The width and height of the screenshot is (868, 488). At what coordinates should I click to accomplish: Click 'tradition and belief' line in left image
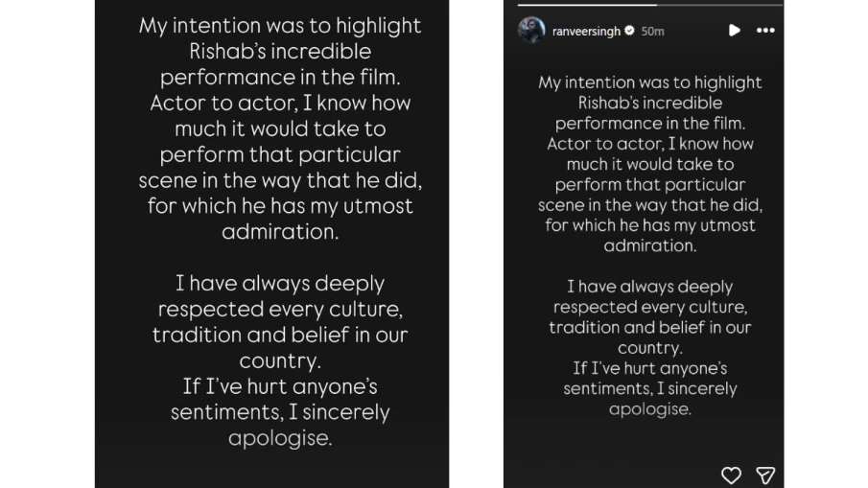(279, 336)
